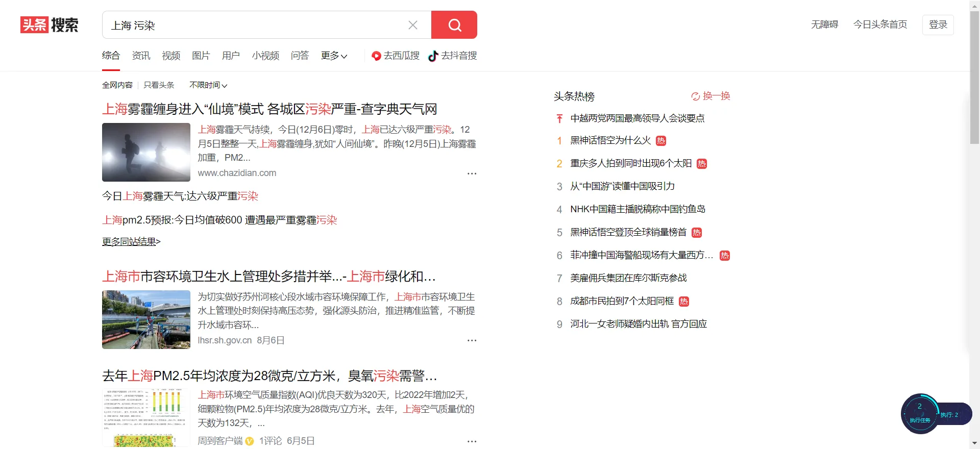Image resolution: width=980 pixels, height=449 pixels.
Task: Open result 上海市市容环境卫生水上管理处
Action: 269,276
